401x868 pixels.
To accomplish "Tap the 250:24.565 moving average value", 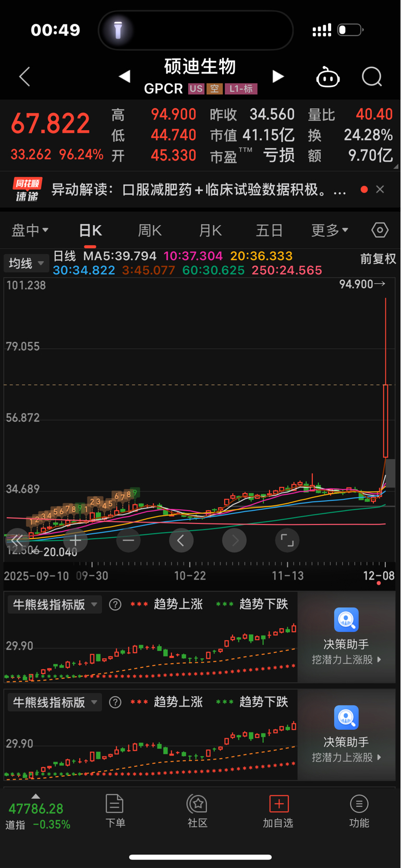I will 287,270.
